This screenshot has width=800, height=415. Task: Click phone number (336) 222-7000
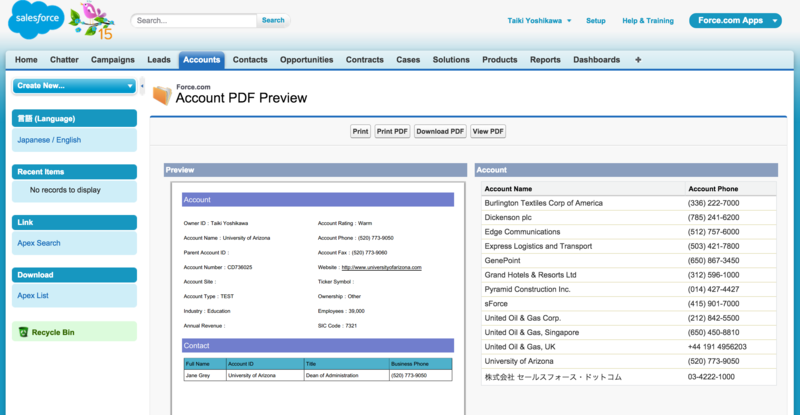coord(713,203)
